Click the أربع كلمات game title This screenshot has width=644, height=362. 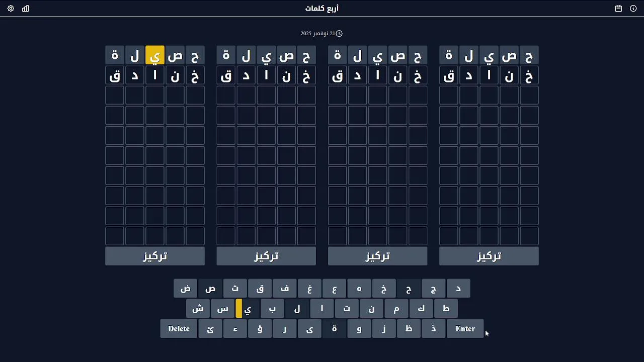coord(322,9)
